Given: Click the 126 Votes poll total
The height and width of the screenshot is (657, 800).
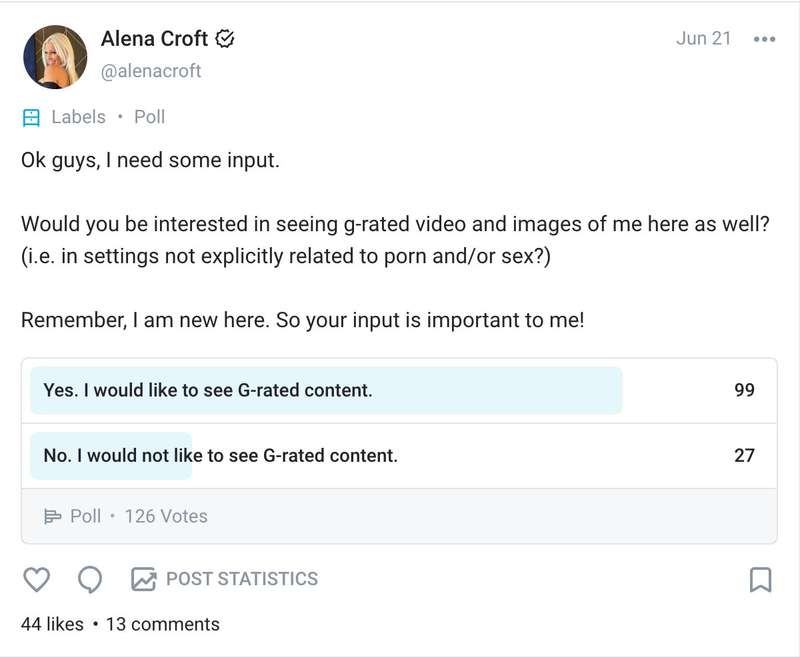Looking at the screenshot, I should (x=166, y=516).
